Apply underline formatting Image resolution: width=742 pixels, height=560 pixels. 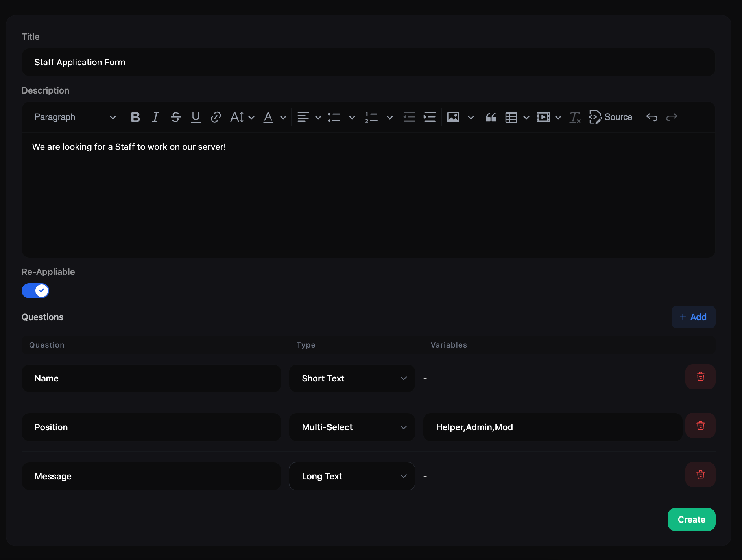tap(196, 117)
